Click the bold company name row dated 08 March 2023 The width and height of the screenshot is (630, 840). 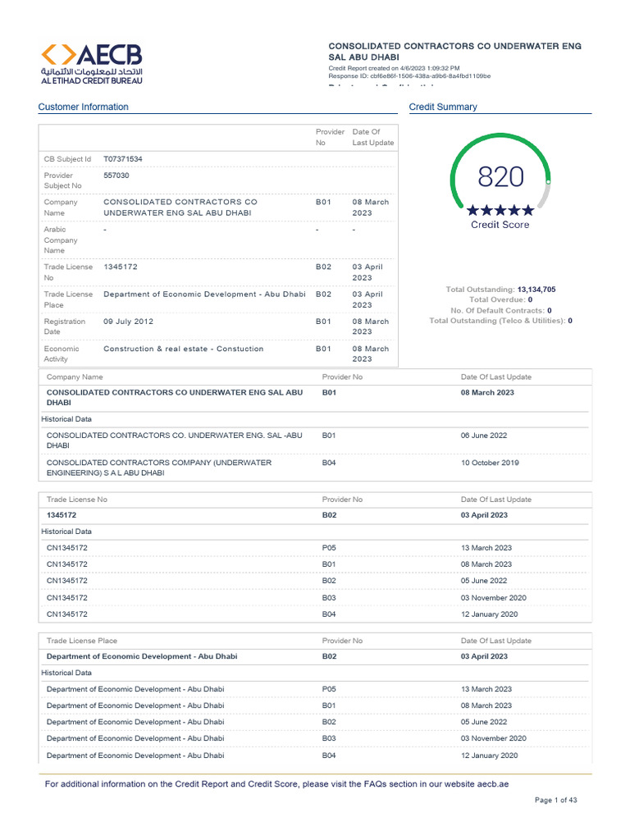pyautogui.click(x=315, y=397)
